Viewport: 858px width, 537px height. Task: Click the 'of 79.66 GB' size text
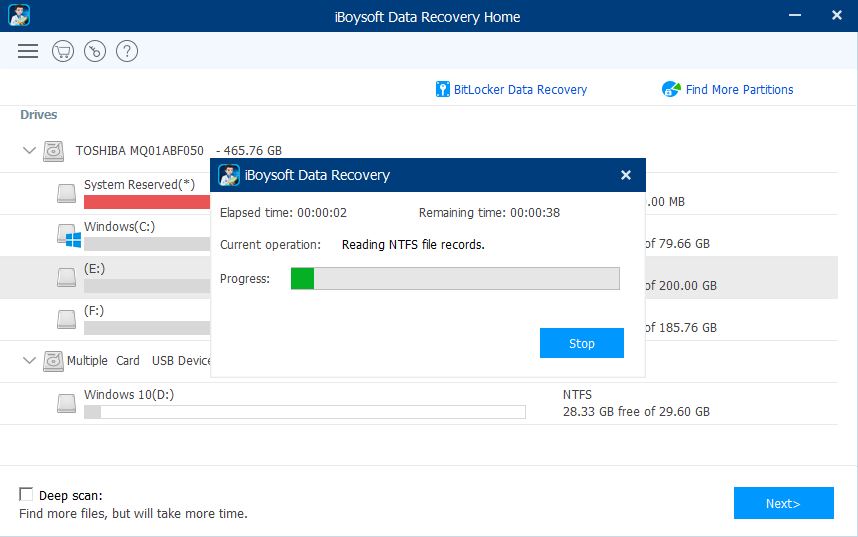click(677, 244)
